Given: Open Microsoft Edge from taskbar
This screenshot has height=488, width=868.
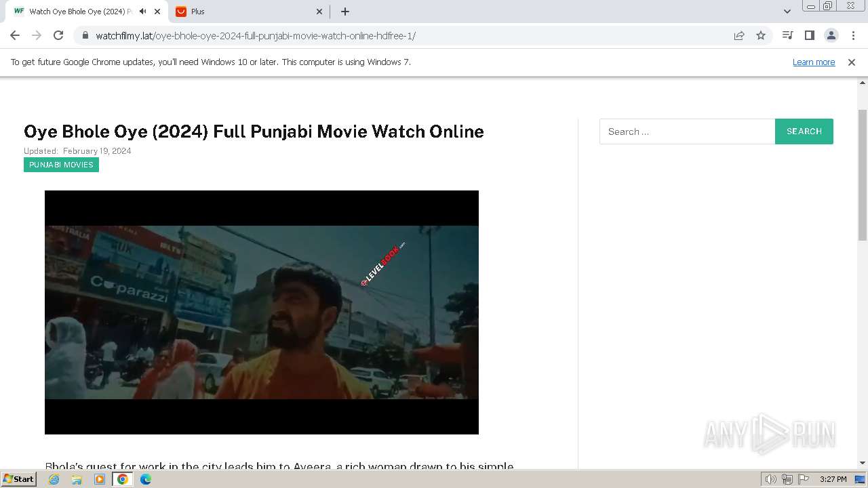Looking at the screenshot, I should pos(146,479).
